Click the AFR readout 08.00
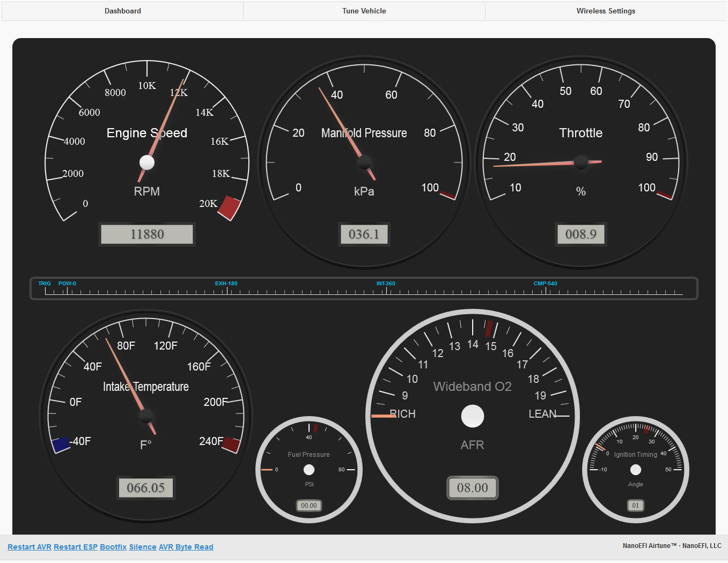This screenshot has height=563, width=728. (x=473, y=488)
